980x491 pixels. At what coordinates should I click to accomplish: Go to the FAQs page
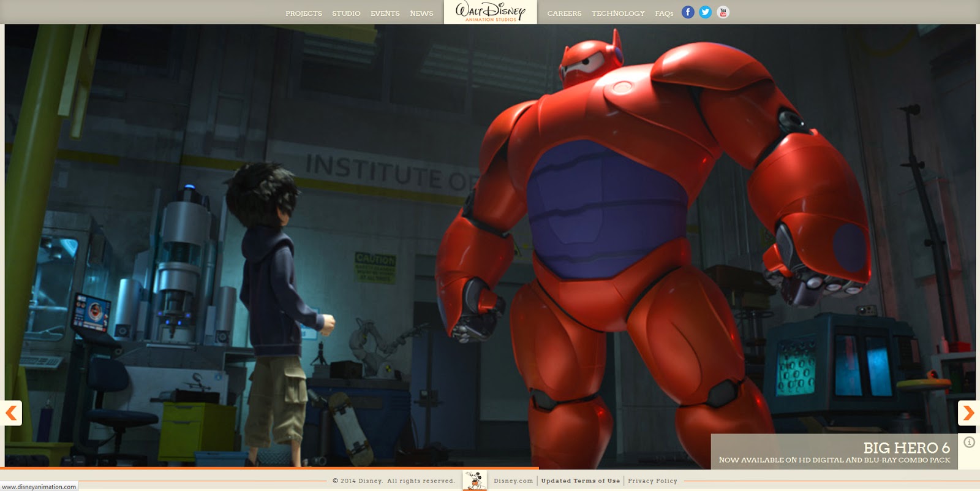[x=664, y=13]
